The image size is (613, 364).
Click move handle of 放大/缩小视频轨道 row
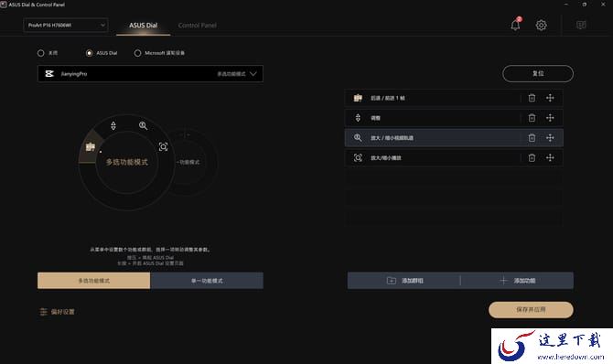[550, 137]
